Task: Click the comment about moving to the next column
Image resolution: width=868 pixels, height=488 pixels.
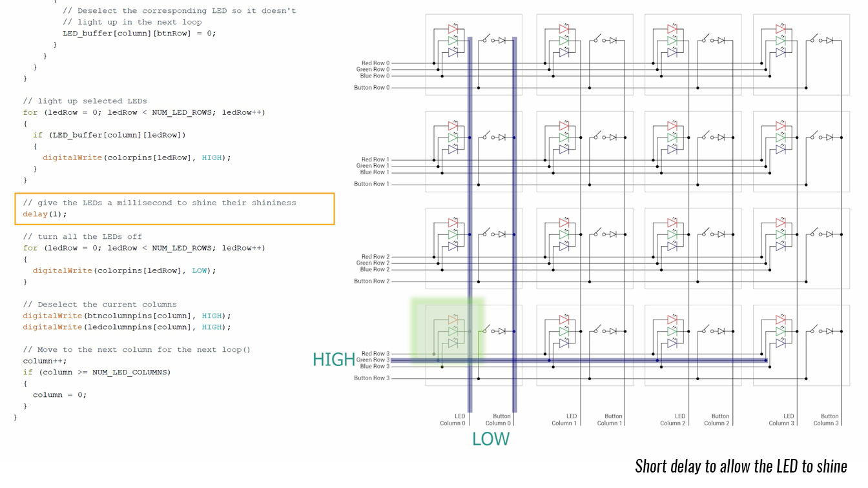Action: [x=137, y=350]
